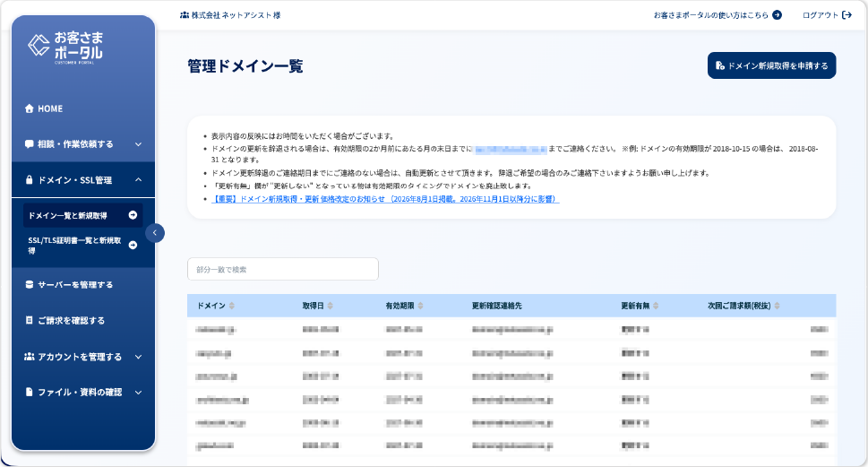Click the people icon for アカウントを管理する
868x467 pixels.
coord(30,356)
